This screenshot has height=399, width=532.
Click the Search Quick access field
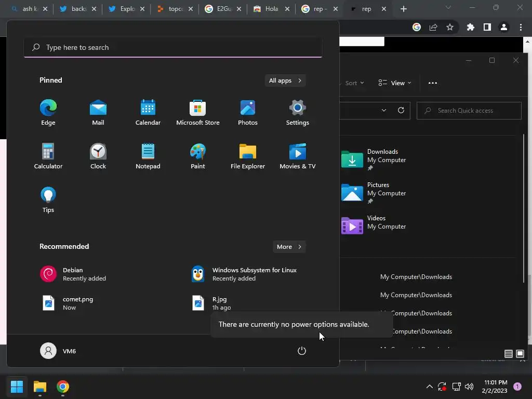pyautogui.click(x=469, y=111)
